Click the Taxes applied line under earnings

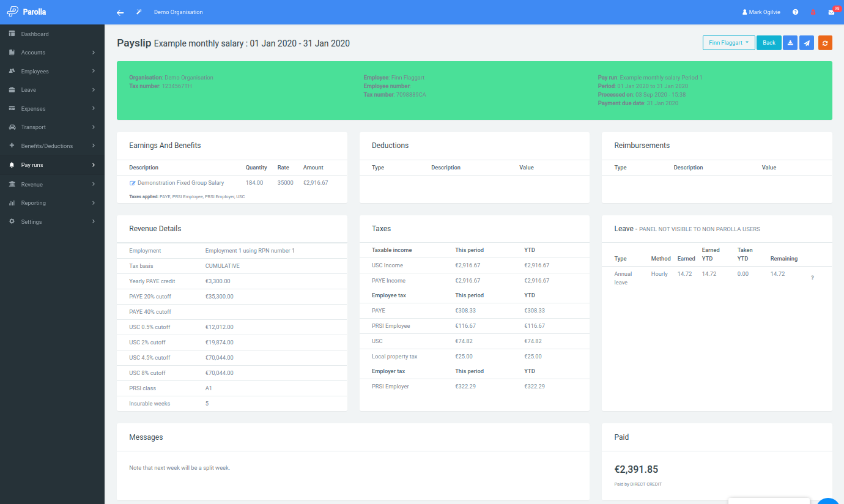pyautogui.click(x=187, y=197)
